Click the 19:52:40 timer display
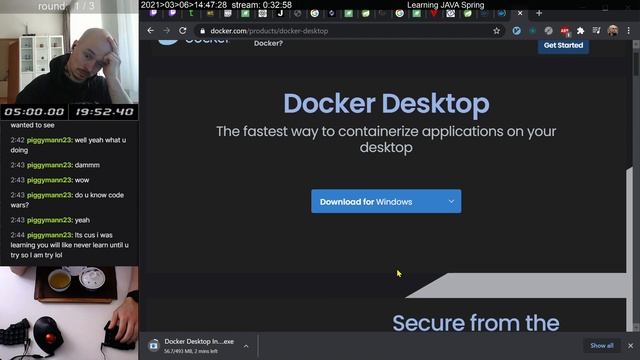 coord(104,112)
